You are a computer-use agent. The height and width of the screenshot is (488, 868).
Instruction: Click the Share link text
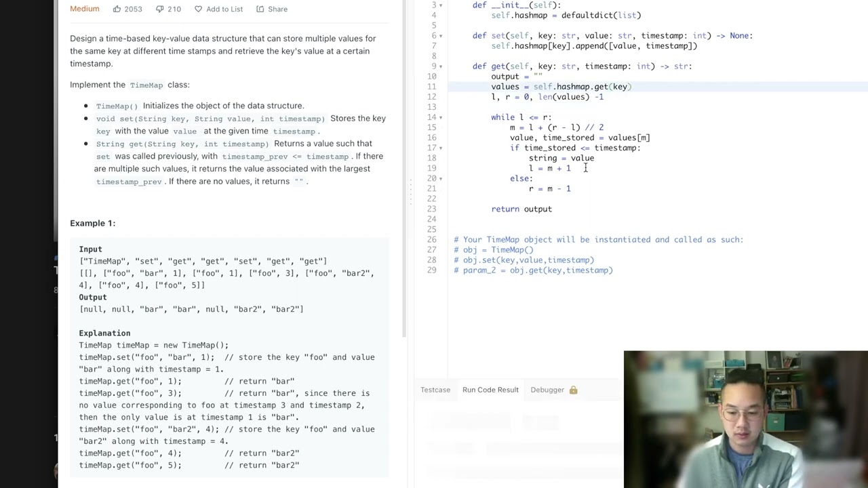pos(277,9)
